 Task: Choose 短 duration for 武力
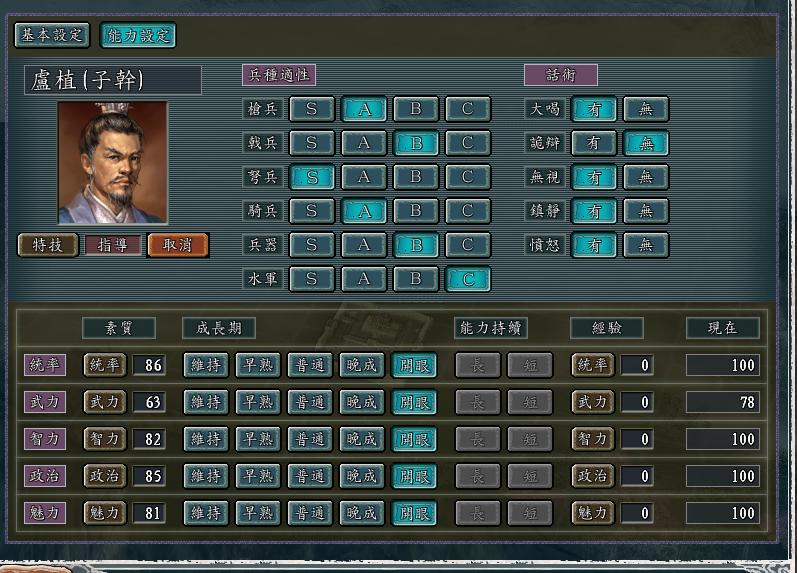pos(530,402)
